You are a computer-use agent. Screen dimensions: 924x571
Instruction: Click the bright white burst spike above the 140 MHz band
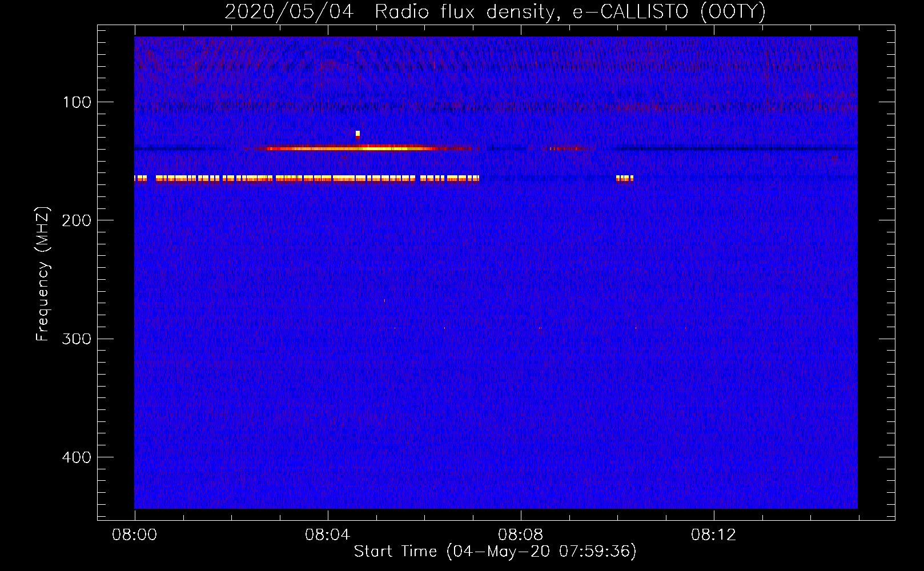pyautogui.click(x=357, y=134)
